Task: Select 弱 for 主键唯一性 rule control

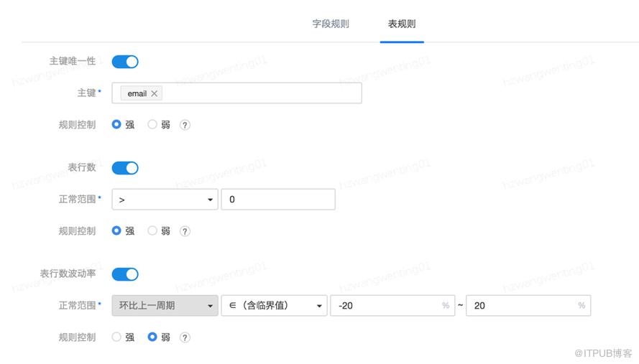Action: [152, 124]
